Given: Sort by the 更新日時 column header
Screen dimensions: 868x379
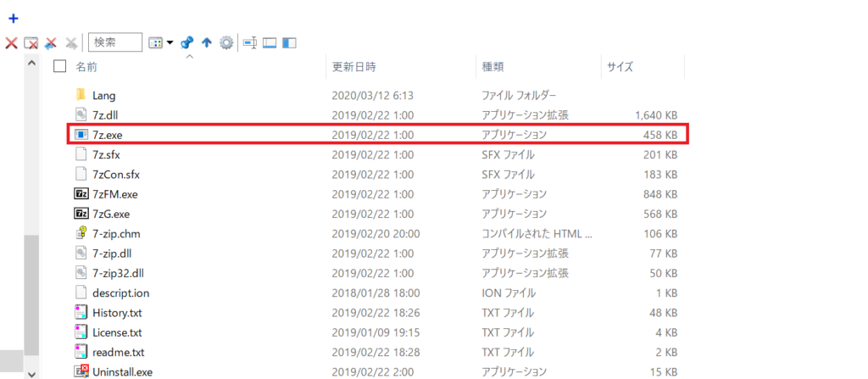Looking at the screenshot, I should click(353, 67).
